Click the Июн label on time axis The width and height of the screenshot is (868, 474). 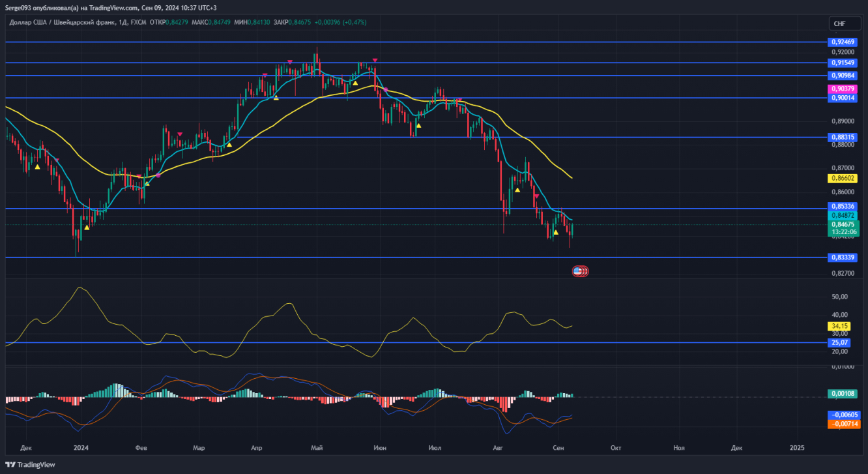click(380, 448)
